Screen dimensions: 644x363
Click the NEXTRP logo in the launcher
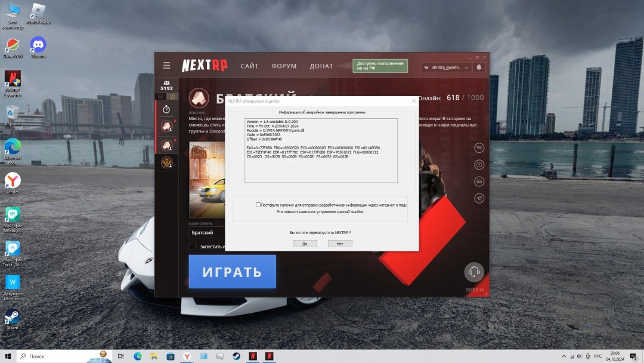point(205,65)
